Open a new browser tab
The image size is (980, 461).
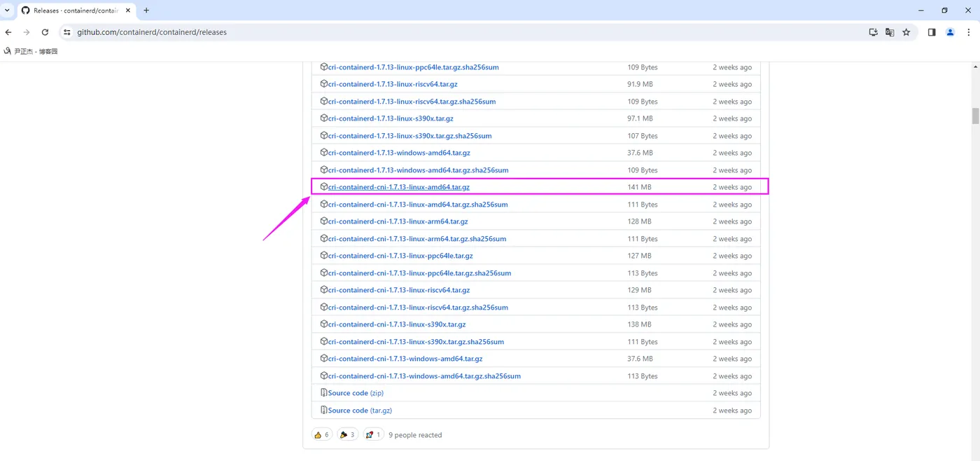[x=146, y=11]
